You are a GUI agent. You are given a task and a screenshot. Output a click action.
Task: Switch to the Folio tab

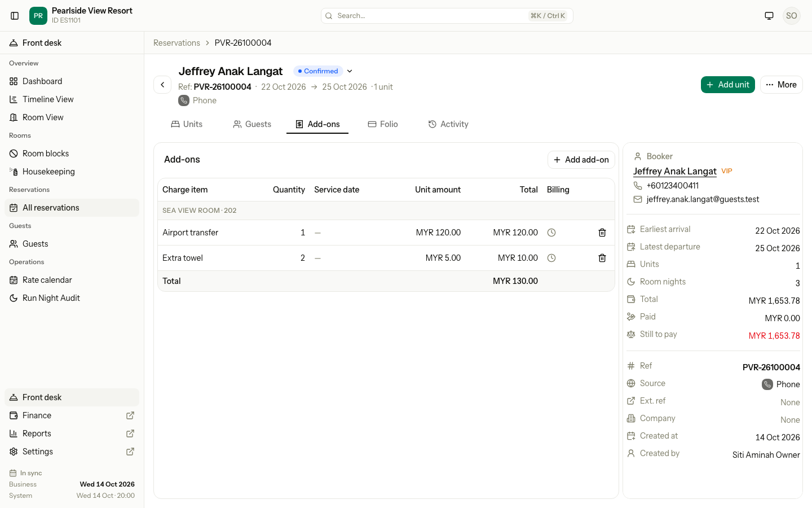tap(383, 124)
